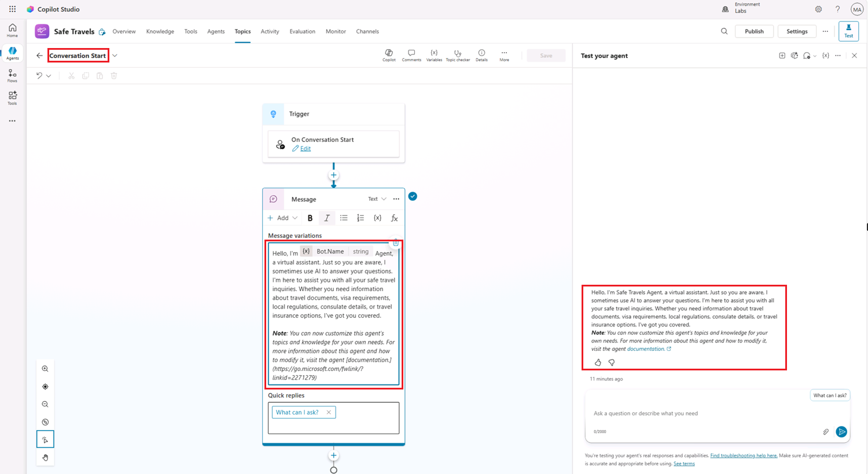The image size is (868, 474).
Task: Insert a formula with the fx button
Action: point(394,218)
